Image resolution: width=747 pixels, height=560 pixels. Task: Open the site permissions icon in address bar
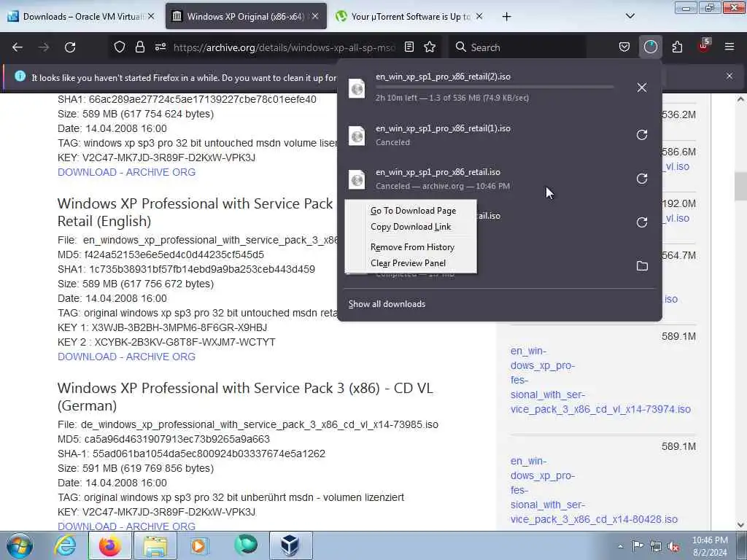tap(160, 47)
